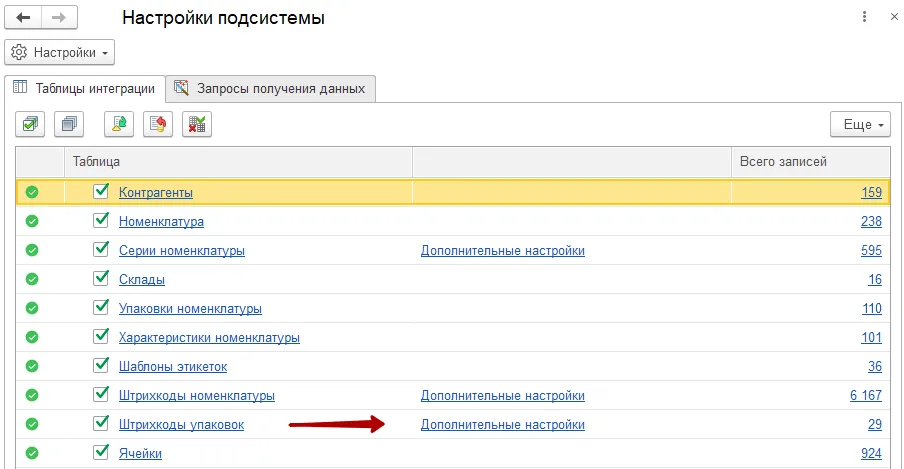Uncheck the Контрагенты table checkbox
Image resolution: width=904 pixels, height=469 pixels.
(x=100, y=191)
